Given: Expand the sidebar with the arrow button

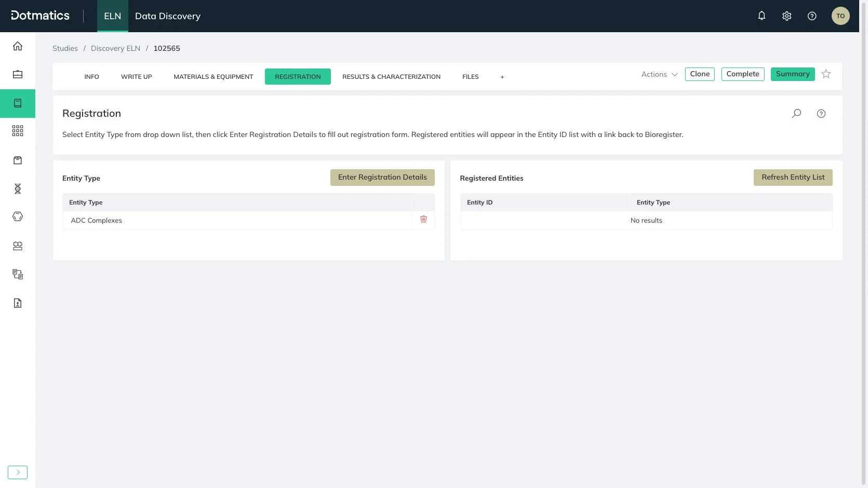Looking at the screenshot, I should click(x=18, y=472).
